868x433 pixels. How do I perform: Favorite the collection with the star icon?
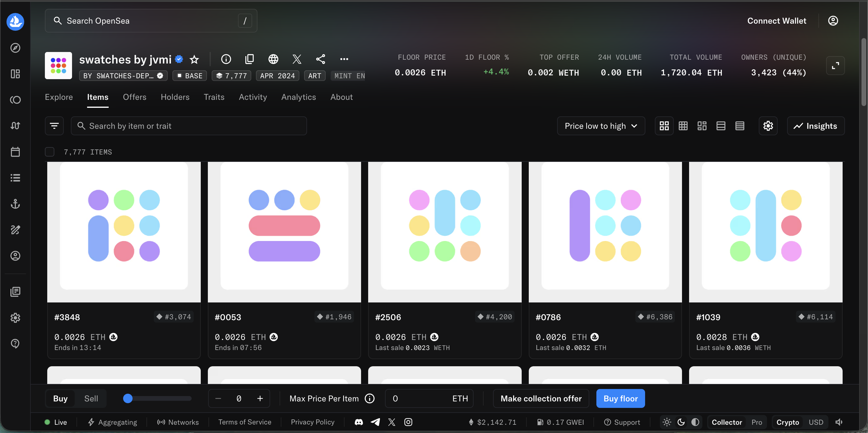click(194, 59)
